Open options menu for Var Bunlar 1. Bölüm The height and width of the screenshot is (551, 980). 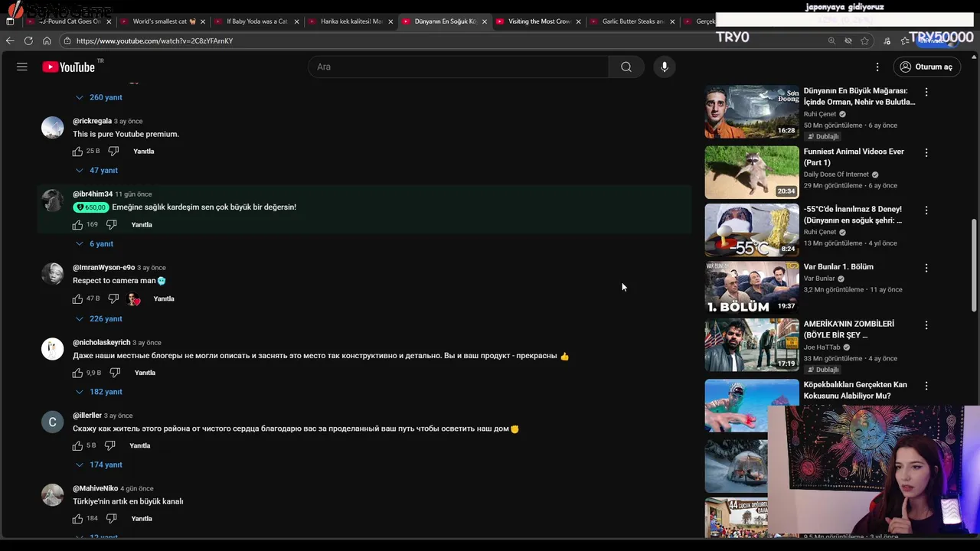click(926, 268)
